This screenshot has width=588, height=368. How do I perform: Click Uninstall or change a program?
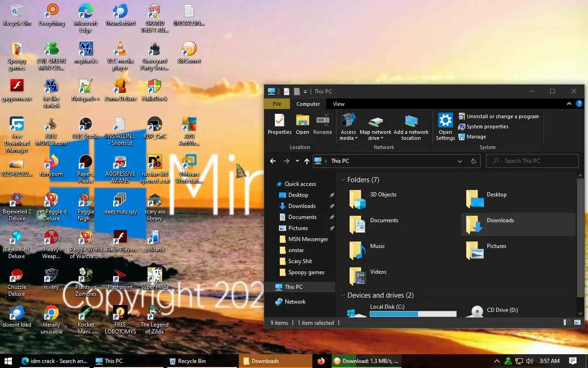499,116
